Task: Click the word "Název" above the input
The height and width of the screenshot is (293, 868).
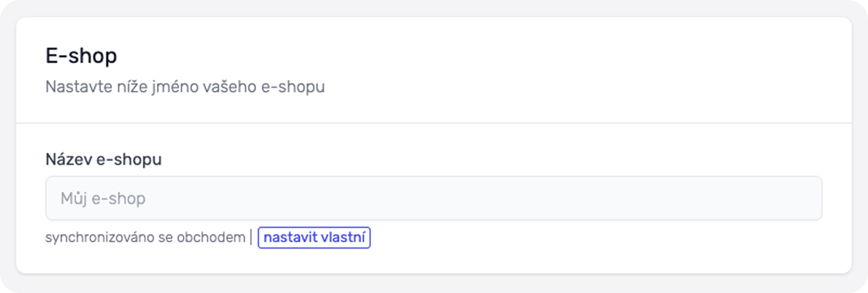Action: point(69,159)
